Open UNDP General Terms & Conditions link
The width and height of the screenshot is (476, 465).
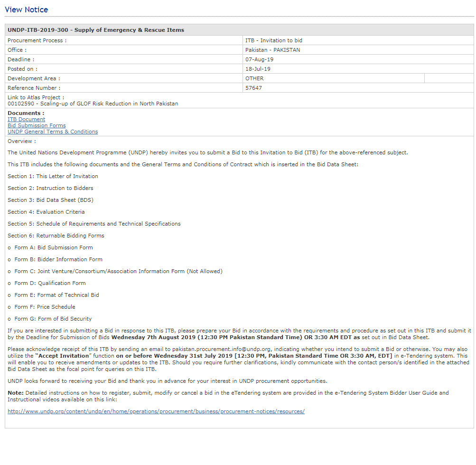coord(53,132)
